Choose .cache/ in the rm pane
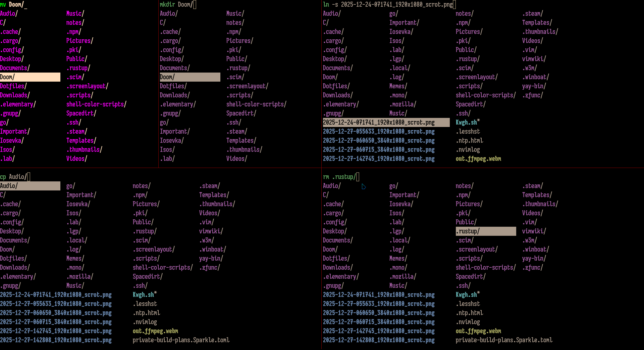The width and height of the screenshot is (644, 350). pos(333,204)
